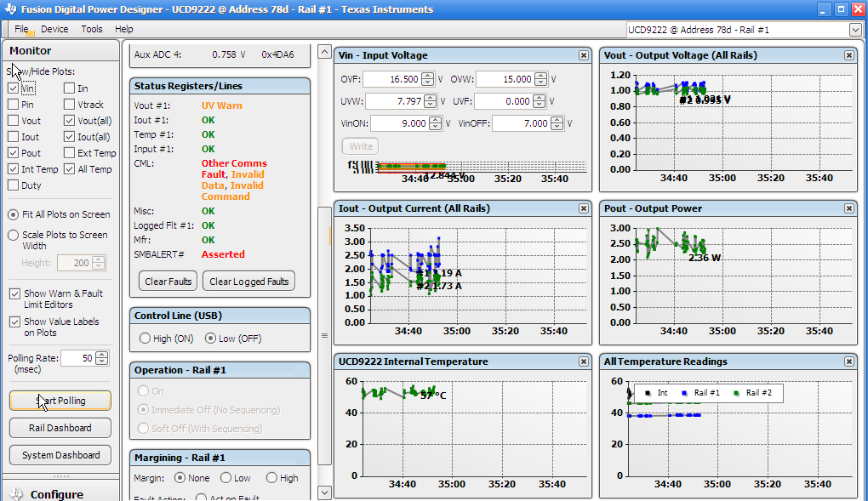Uncheck the Pout plot checkbox
This screenshot has height=501, width=868.
point(14,153)
